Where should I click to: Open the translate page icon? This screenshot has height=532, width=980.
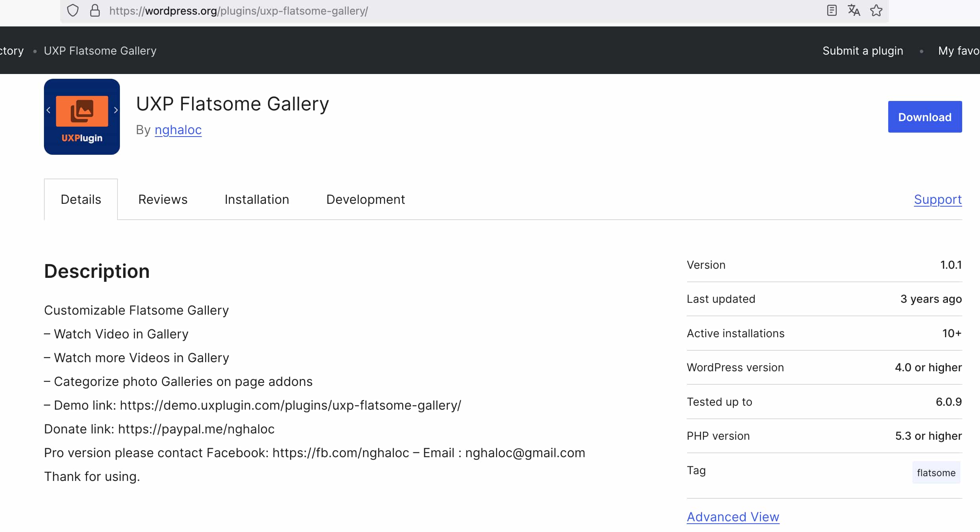(854, 11)
